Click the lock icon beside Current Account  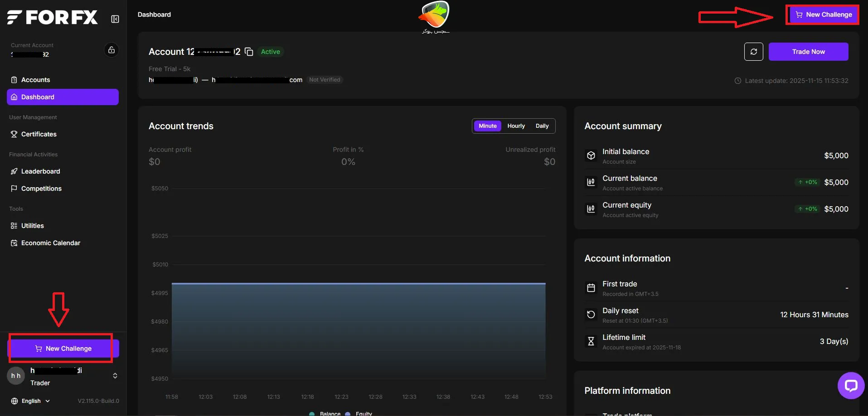pyautogui.click(x=112, y=50)
